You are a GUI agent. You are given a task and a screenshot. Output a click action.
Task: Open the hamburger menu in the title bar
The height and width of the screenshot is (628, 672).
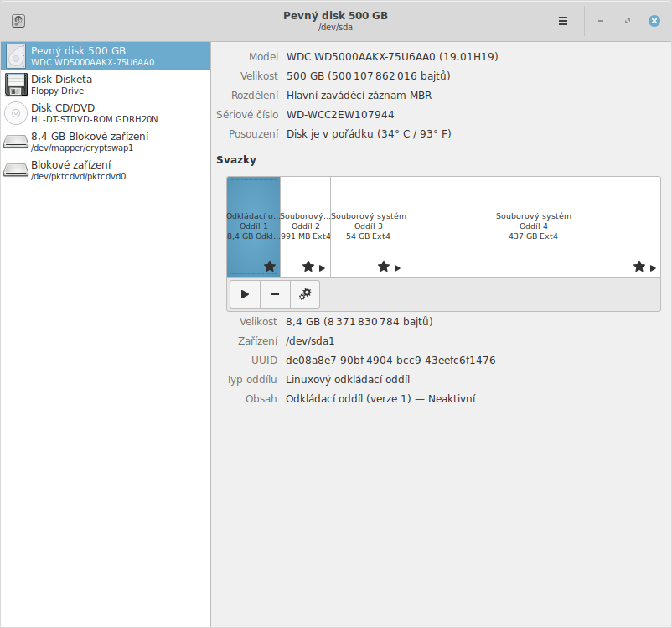tap(563, 21)
